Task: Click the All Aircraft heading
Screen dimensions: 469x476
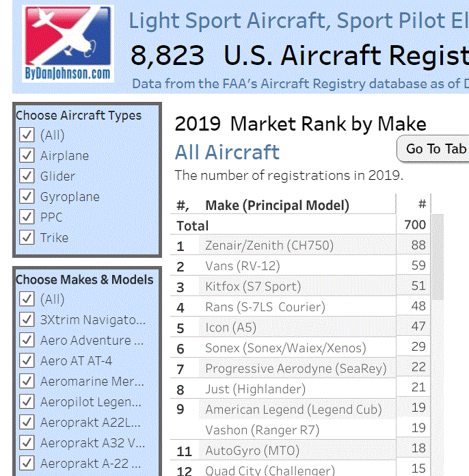Action: tap(227, 152)
